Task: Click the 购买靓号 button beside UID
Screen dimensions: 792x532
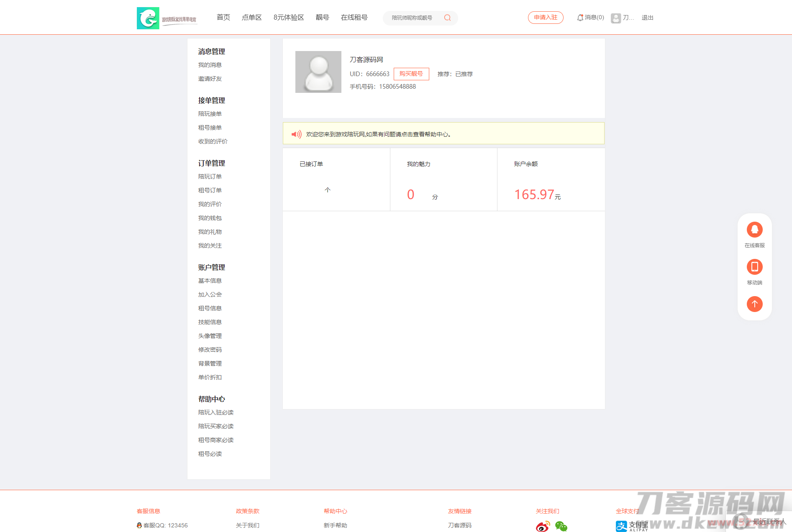Action: point(411,74)
